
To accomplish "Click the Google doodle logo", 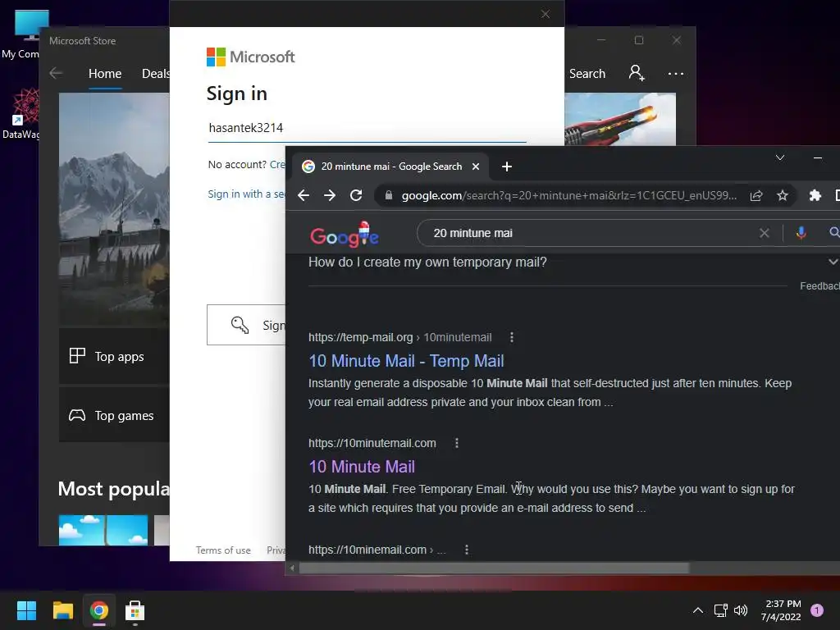I will [x=345, y=235].
